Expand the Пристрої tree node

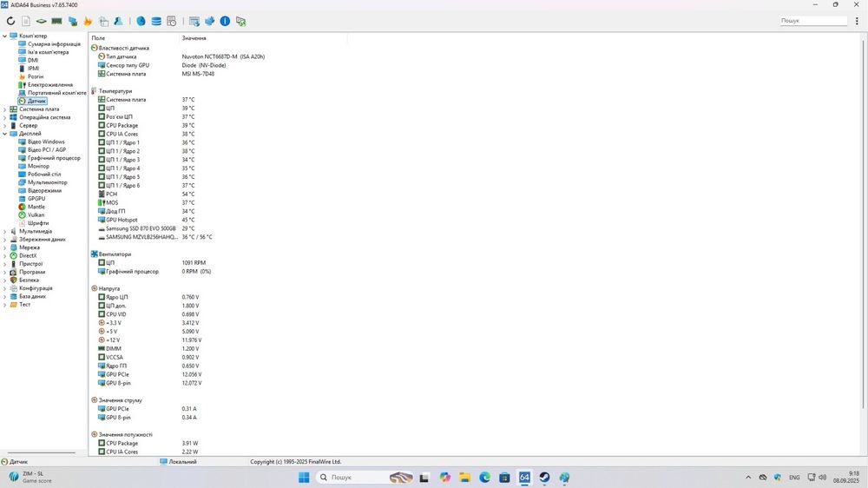tap(5, 264)
